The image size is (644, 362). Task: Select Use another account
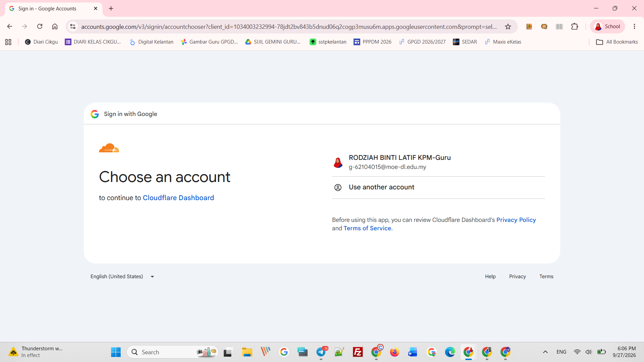438,187
